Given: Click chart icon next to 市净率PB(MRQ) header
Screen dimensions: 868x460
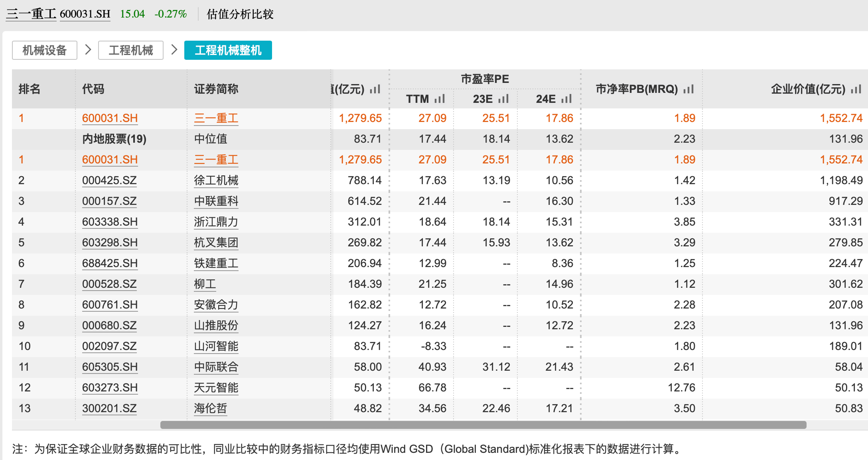Looking at the screenshot, I should coord(689,89).
